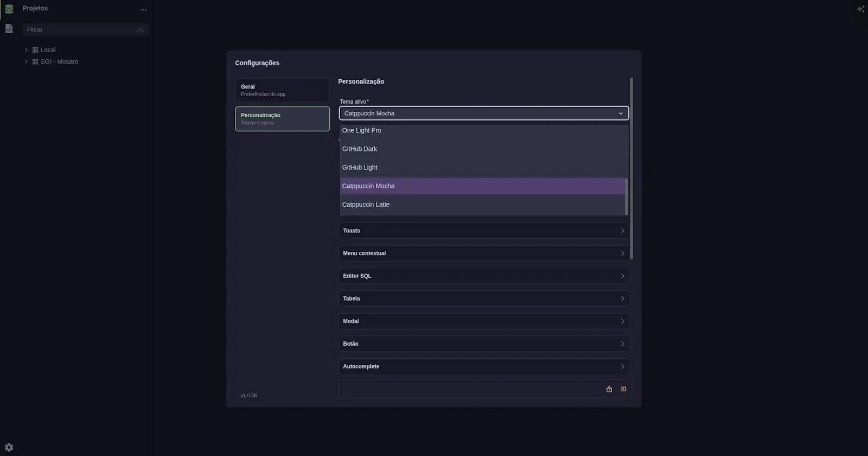Open the Projetos three-dots menu
868x456 pixels.
[x=143, y=9]
